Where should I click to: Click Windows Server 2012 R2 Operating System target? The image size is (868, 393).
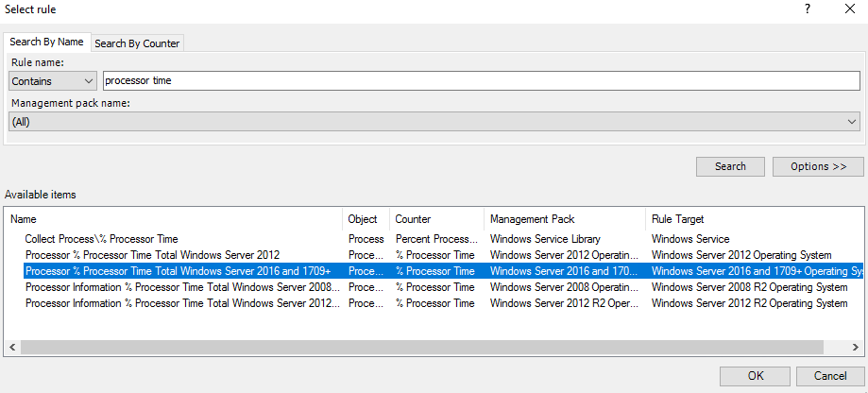coord(750,303)
